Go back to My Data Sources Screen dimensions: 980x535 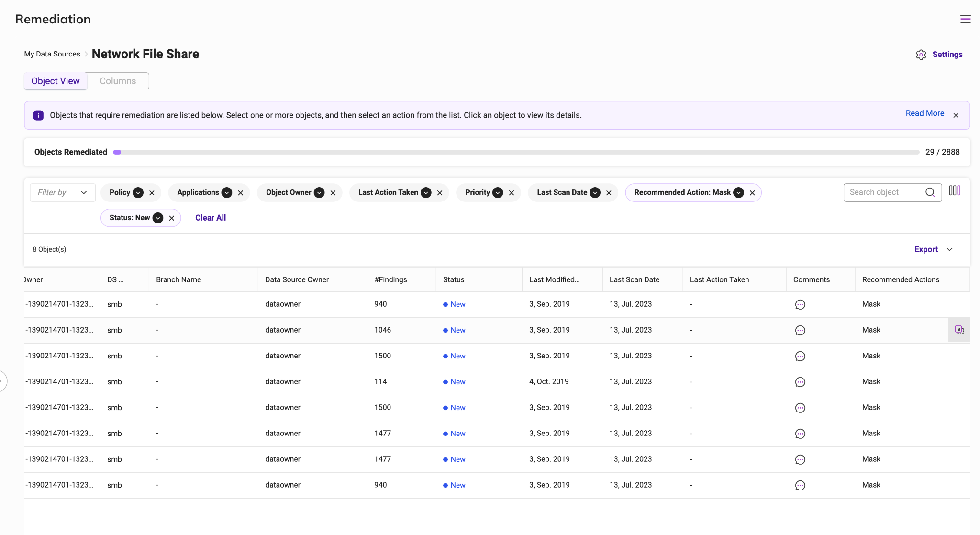[x=52, y=54]
